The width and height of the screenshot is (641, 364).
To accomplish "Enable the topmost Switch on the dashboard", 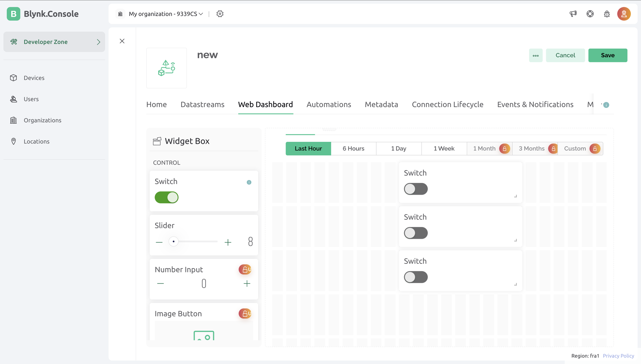I will (x=416, y=189).
